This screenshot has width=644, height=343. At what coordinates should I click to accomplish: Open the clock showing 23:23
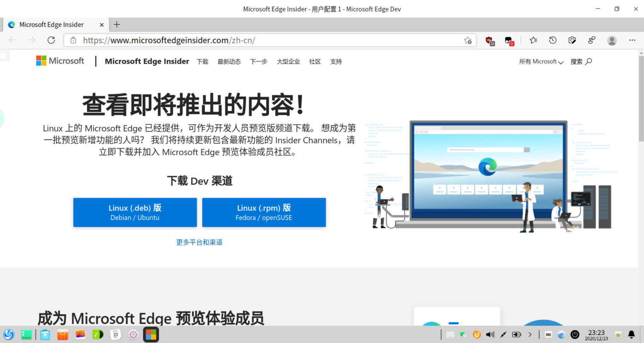pyautogui.click(x=596, y=335)
